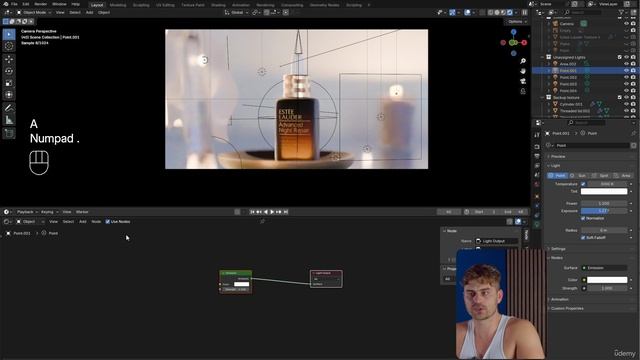The width and height of the screenshot is (640, 360).
Task: Select the Cursor tool in the viewport toolbar
Action: click(x=9, y=46)
